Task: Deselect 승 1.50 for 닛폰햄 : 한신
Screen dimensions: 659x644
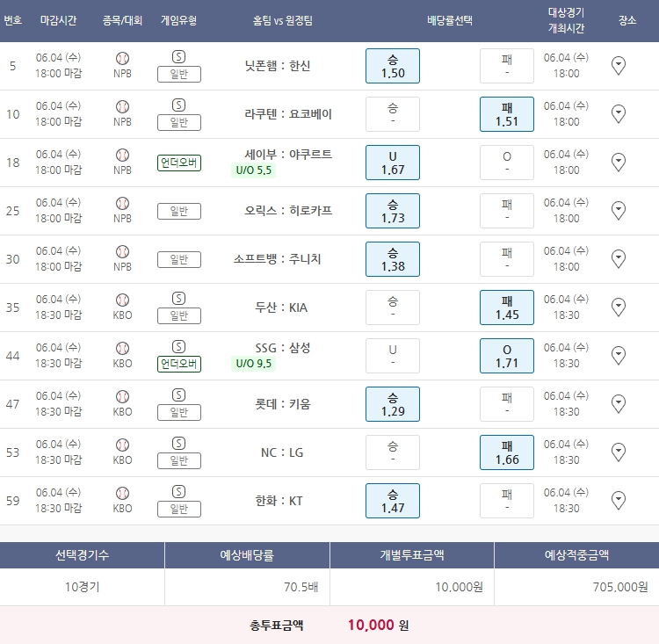Action: [x=392, y=66]
